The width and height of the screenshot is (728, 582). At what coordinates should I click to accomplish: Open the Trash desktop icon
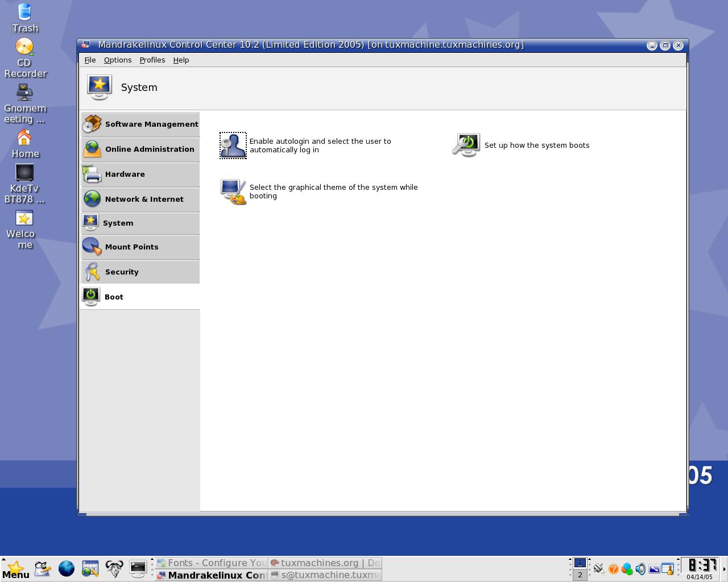[x=24, y=18]
